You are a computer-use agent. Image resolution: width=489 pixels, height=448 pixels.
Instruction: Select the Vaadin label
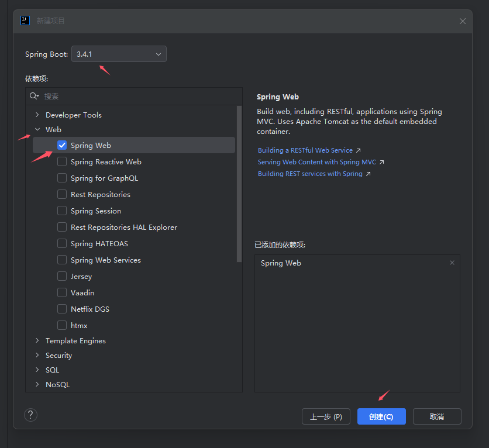pyautogui.click(x=82, y=293)
